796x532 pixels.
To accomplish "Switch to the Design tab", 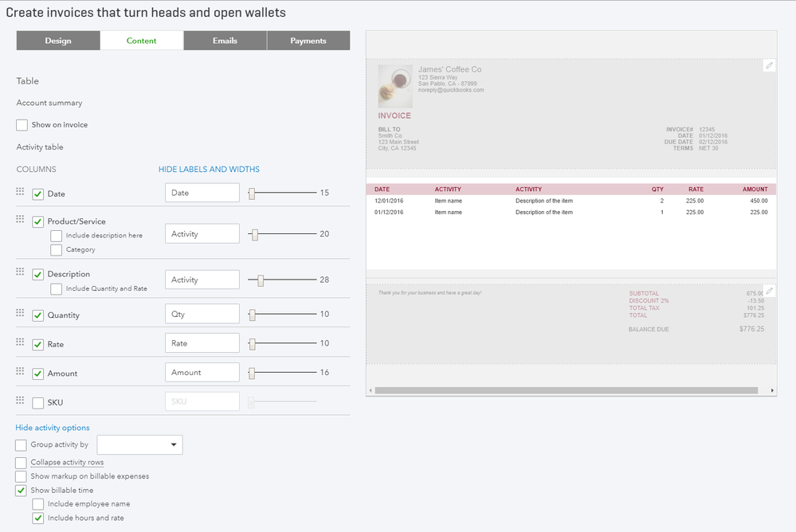I will click(x=57, y=40).
